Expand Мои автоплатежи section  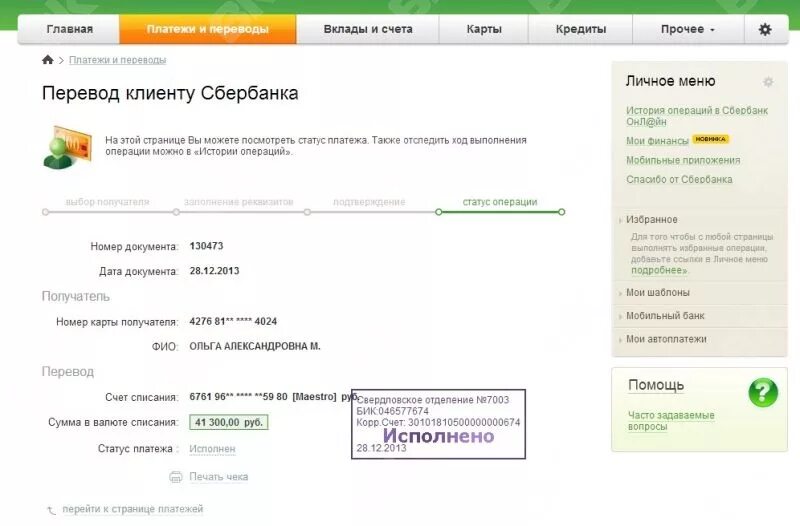tap(666, 339)
